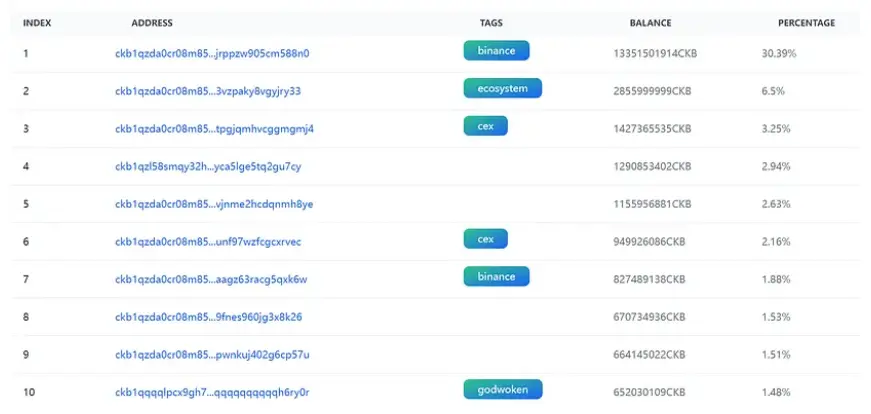Click the TAGS column header
Viewport: 871px width, 414px height.
click(491, 23)
